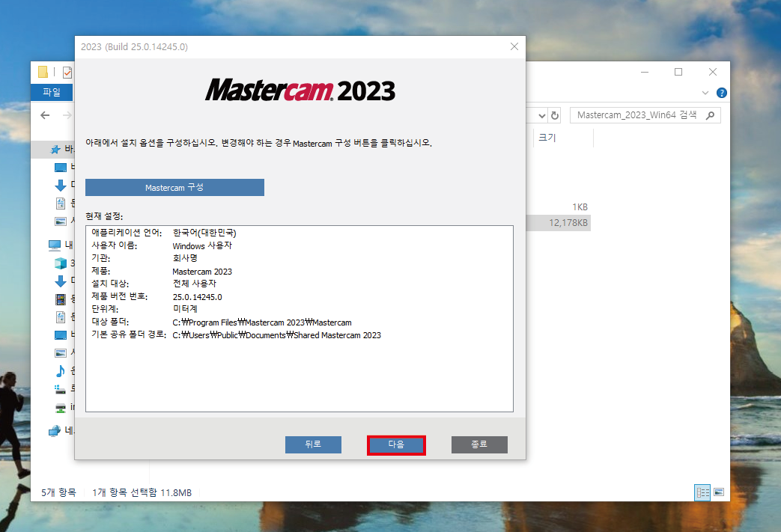Open the Documents icon under Quick access

point(60,204)
